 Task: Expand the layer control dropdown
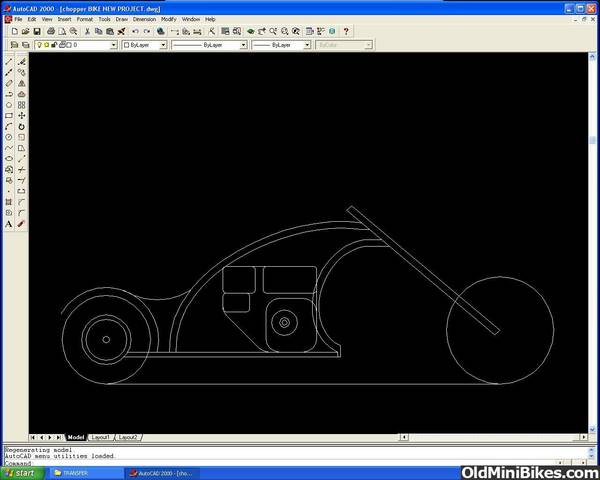[x=114, y=45]
